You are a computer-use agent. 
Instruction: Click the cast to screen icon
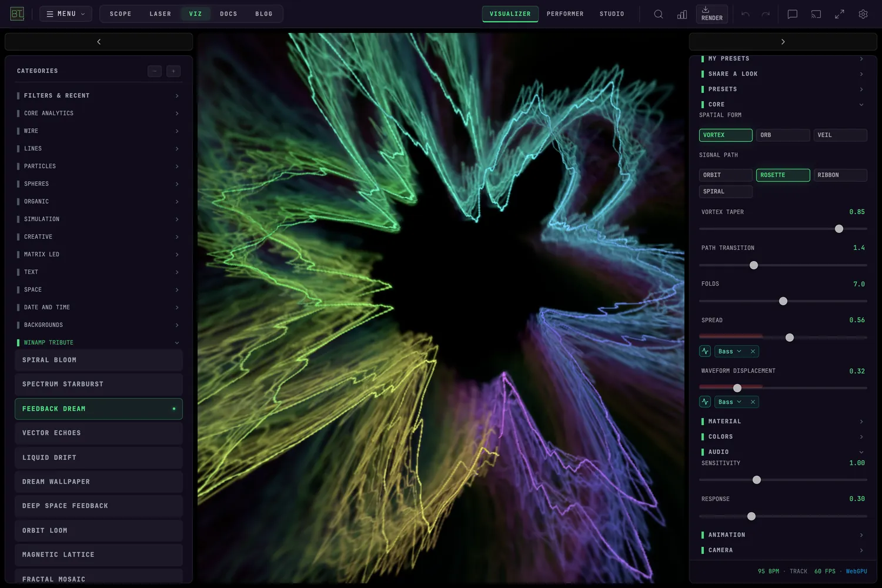[816, 14]
